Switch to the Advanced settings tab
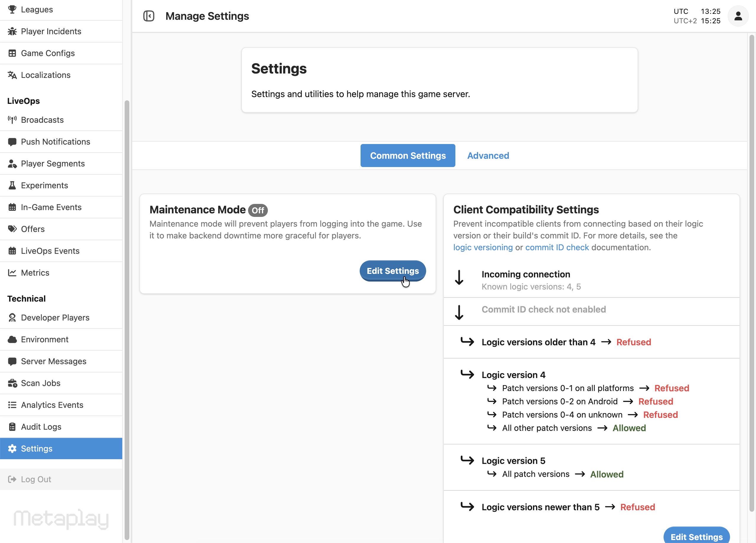This screenshot has height=543, width=756. point(488,155)
